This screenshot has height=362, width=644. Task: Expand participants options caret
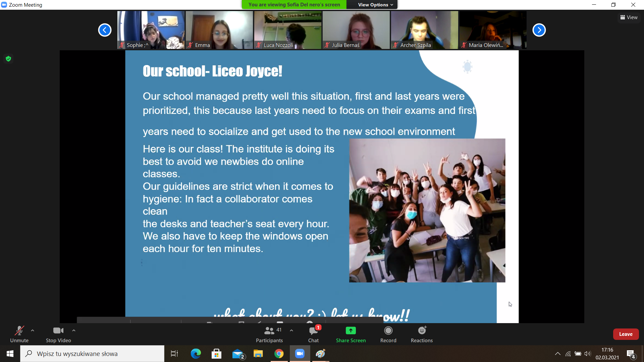coord(291,330)
